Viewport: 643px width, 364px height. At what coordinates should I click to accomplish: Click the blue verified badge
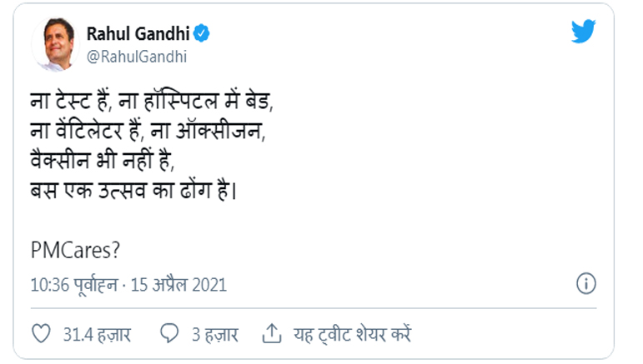click(202, 35)
